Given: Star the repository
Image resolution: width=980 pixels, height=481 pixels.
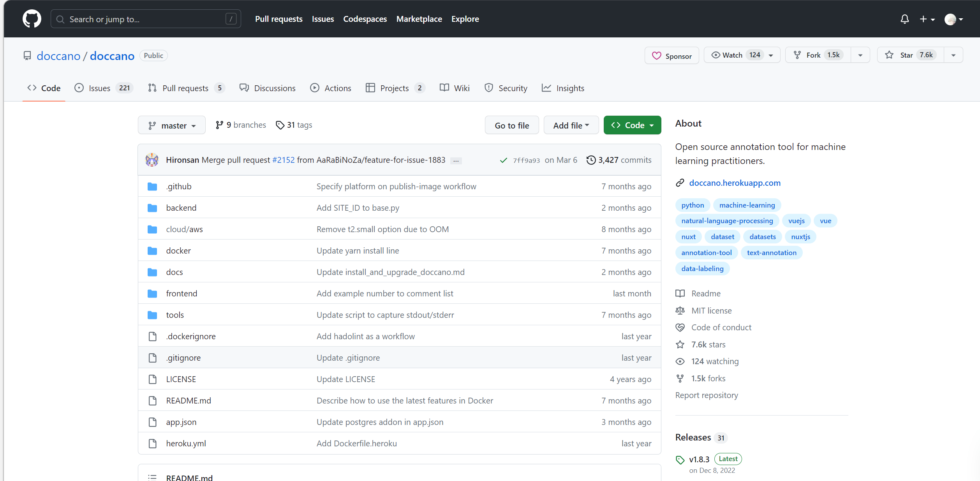Looking at the screenshot, I should point(910,55).
